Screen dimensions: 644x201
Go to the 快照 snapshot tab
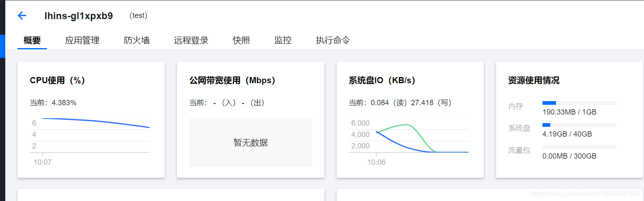241,40
